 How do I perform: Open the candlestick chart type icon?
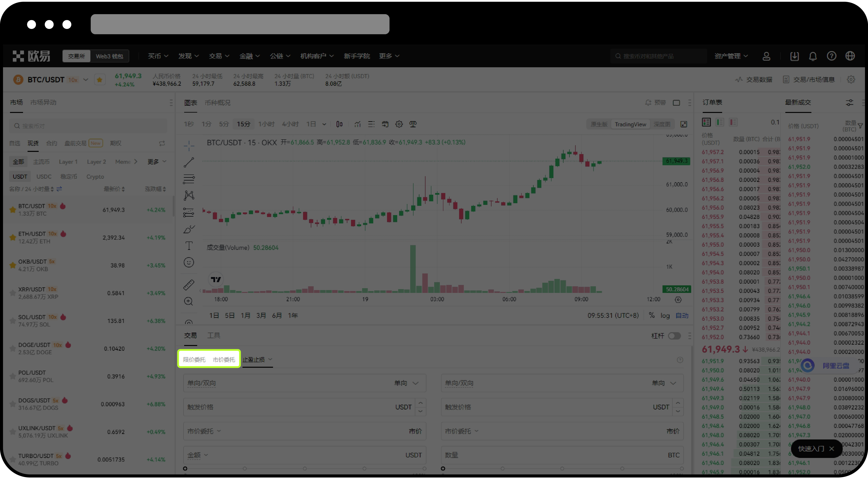(339, 124)
